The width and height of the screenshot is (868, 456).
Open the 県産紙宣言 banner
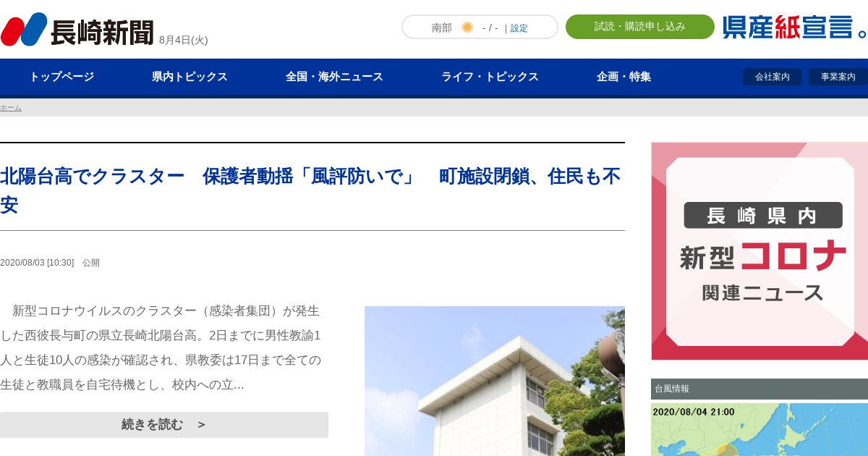(x=795, y=28)
